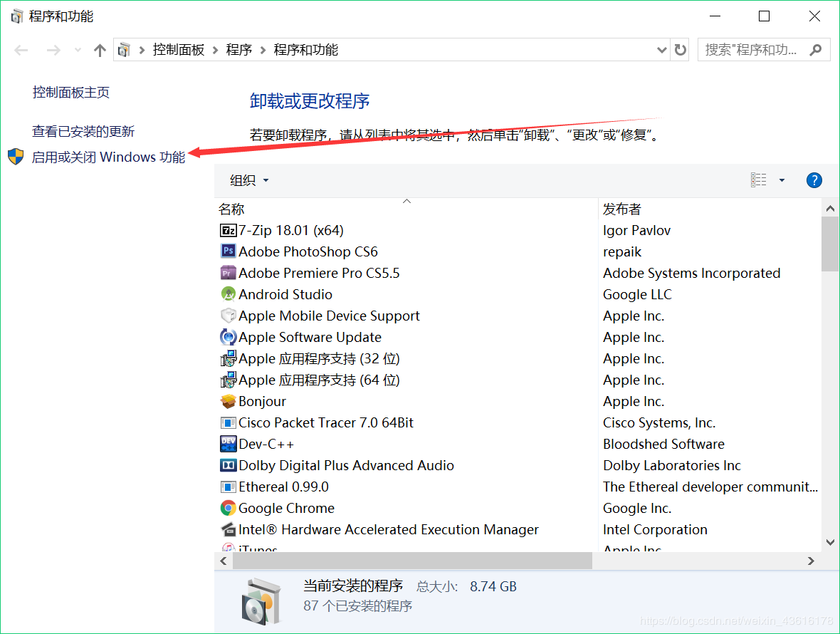Click publisher Google LLC cell
The image size is (840, 634).
click(637, 294)
